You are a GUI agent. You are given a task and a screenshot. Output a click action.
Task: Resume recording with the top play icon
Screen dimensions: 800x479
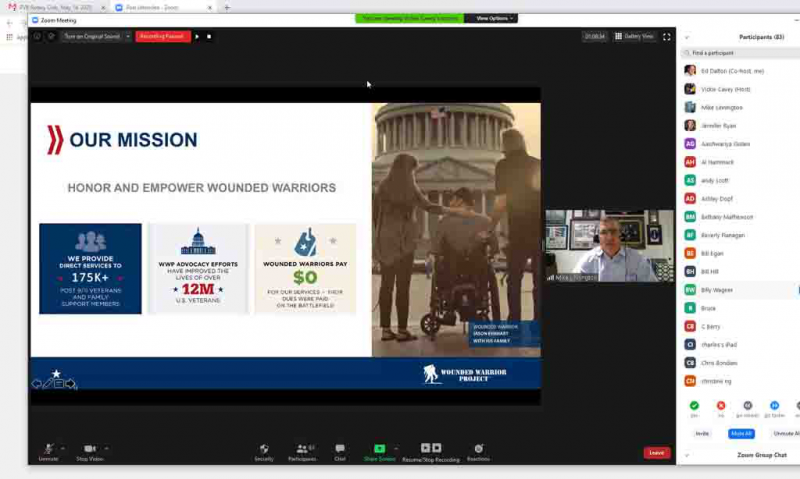[x=197, y=36]
